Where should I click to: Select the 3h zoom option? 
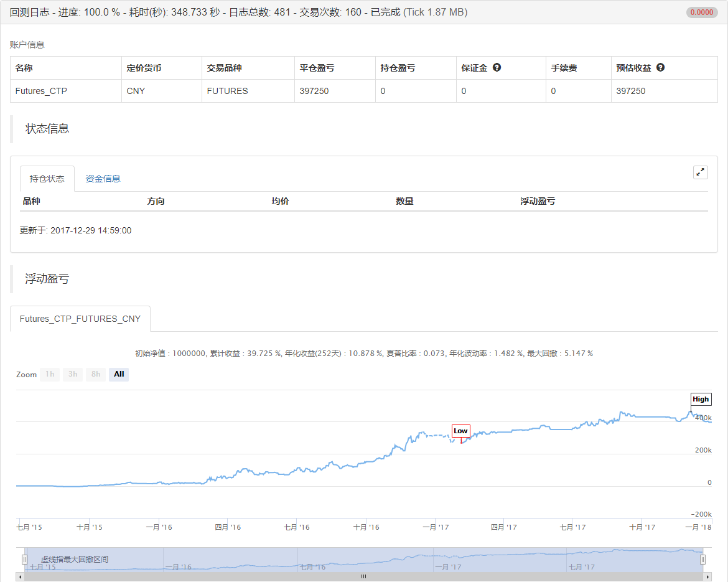click(x=73, y=374)
